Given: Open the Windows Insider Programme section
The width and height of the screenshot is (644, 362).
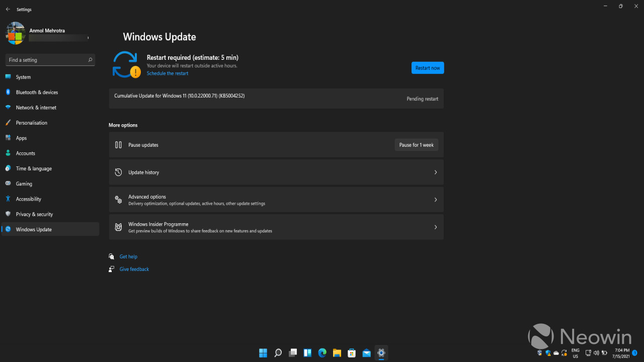Looking at the screenshot, I should [x=276, y=227].
